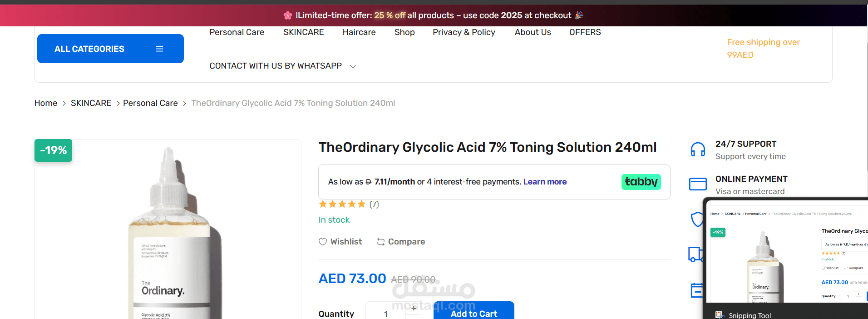Click the quantity input field
The image size is (868, 319).
coord(386,314)
